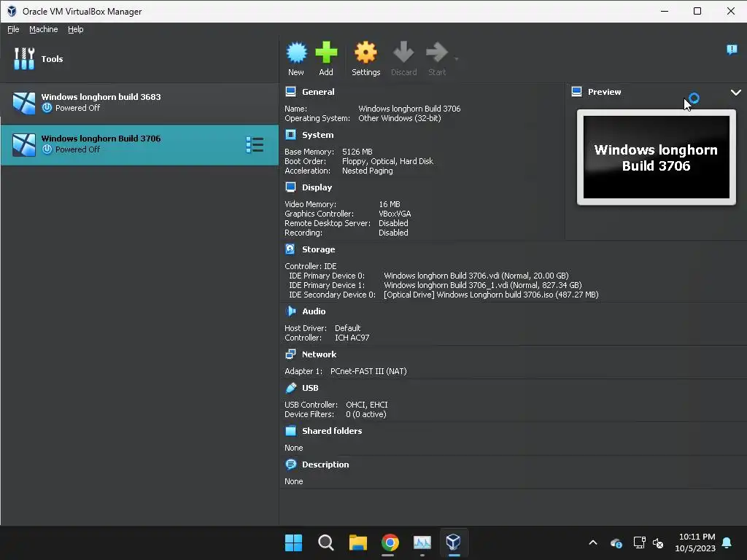Click the cloud sync tray icon
This screenshot has width=747, height=560.
click(616, 542)
